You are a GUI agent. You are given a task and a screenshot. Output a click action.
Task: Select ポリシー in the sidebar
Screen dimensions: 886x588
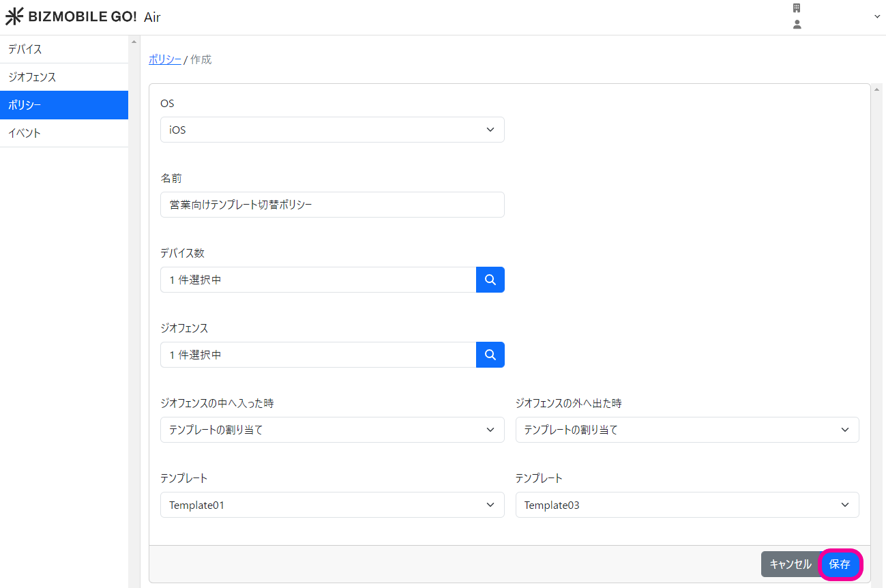[64, 105]
